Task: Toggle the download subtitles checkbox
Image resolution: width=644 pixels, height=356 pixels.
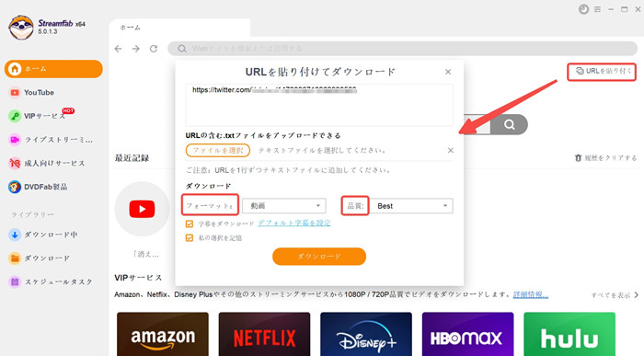Action: click(190, 224)
